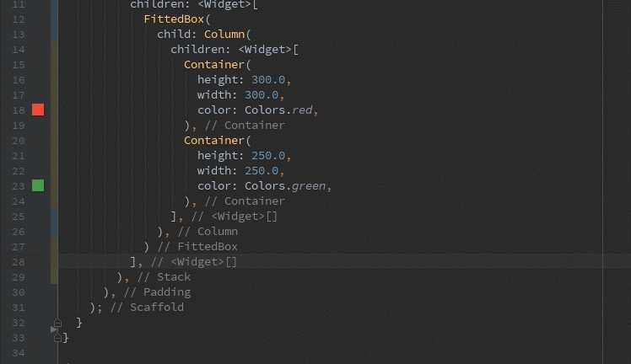Image resolution: width=631 pixels, height=364 pixels.
Task: Click Colors.green text in code
Action: pos(285,186)
